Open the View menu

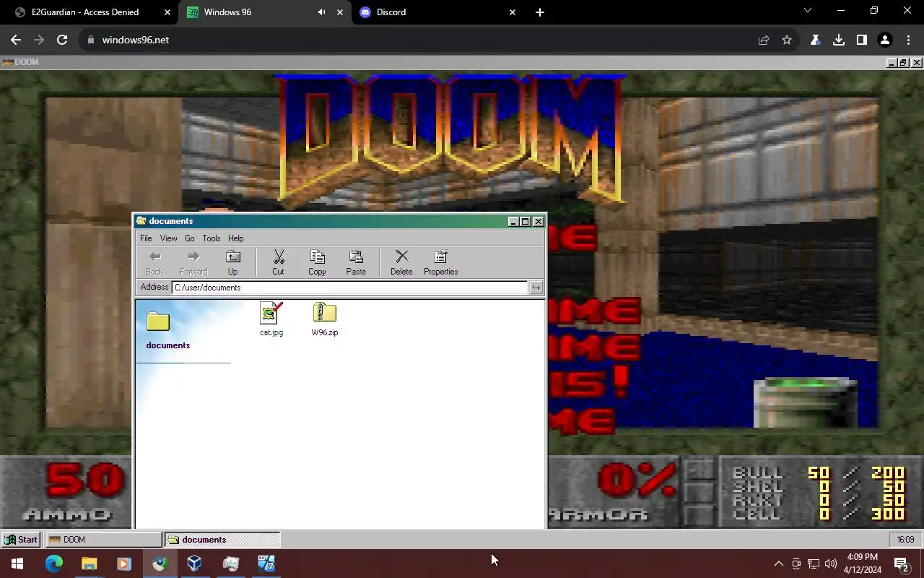[x=168, y=238]
